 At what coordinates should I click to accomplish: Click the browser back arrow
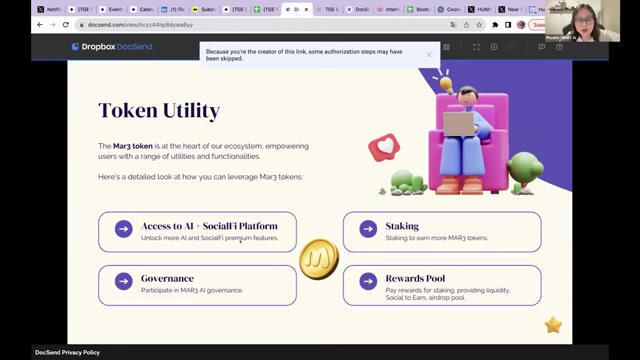coord(40,25)
